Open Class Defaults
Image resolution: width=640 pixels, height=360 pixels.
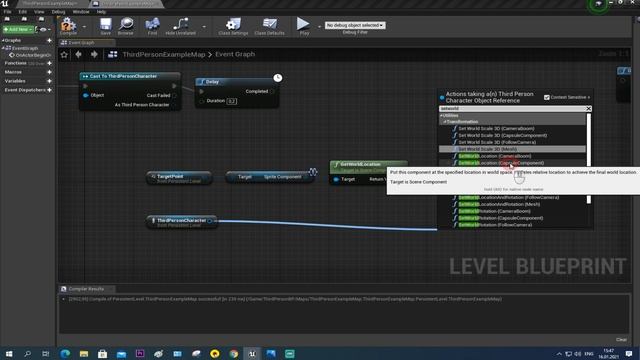pos(269,25)
